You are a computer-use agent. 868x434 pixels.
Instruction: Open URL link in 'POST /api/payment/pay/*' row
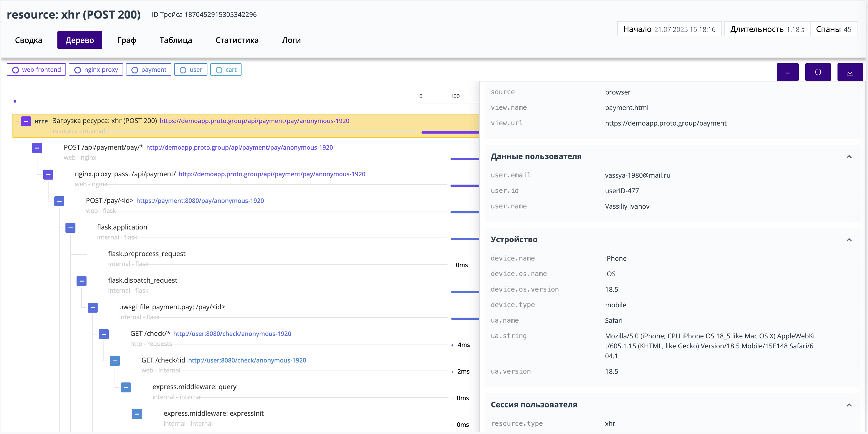(239, 147)
